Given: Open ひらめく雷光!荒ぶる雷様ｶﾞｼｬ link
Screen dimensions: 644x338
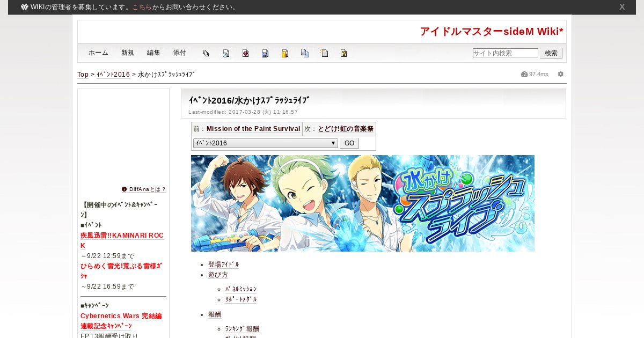Looking at the screenshot, I should tap(121, 271).
